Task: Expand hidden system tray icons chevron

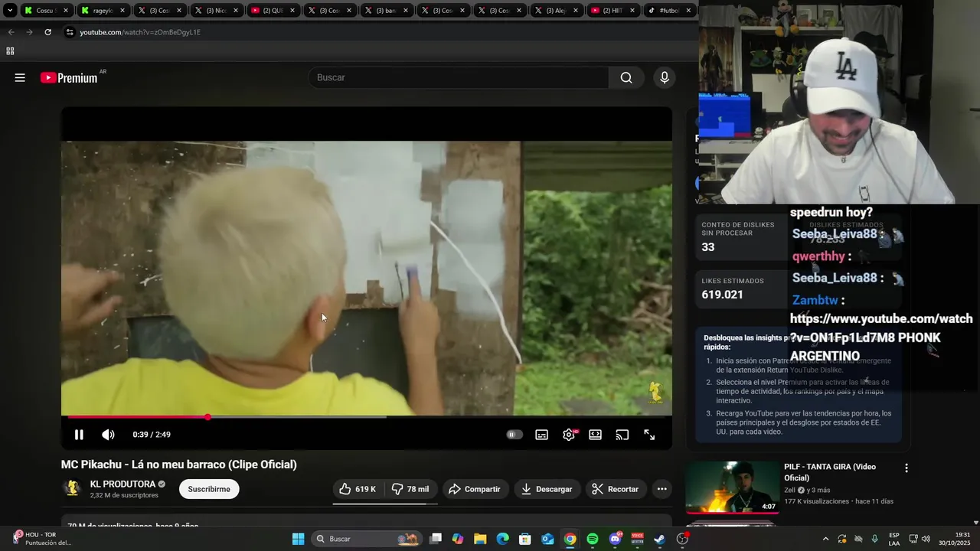Action: click(x=825, y=539)
